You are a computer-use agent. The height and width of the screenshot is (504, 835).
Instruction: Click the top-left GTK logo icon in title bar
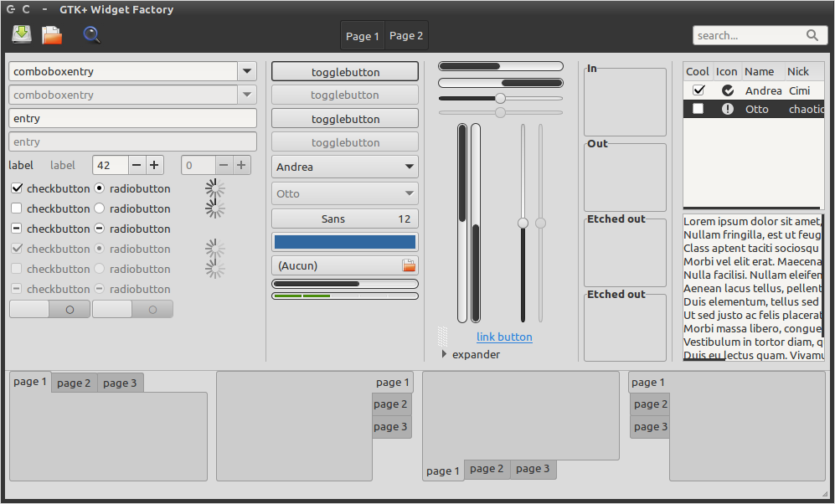(x=11, y=9)
